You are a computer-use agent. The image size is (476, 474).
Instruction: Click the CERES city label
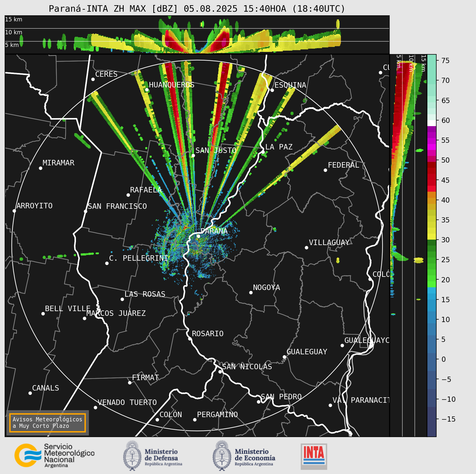point(106,74)
